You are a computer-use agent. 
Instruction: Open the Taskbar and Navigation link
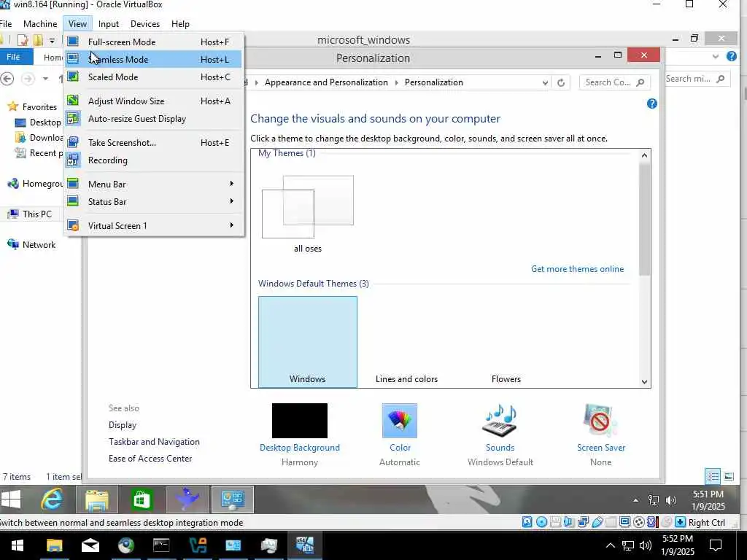tap(154, 442)
